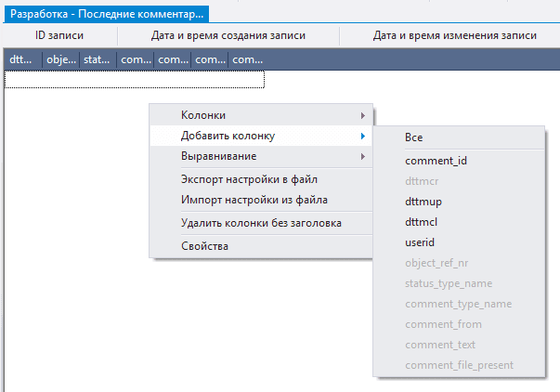The height and width of the screenshot is (392, 560).
Task: Click the empty dotted row below headers
Action: tap(135, 80)
